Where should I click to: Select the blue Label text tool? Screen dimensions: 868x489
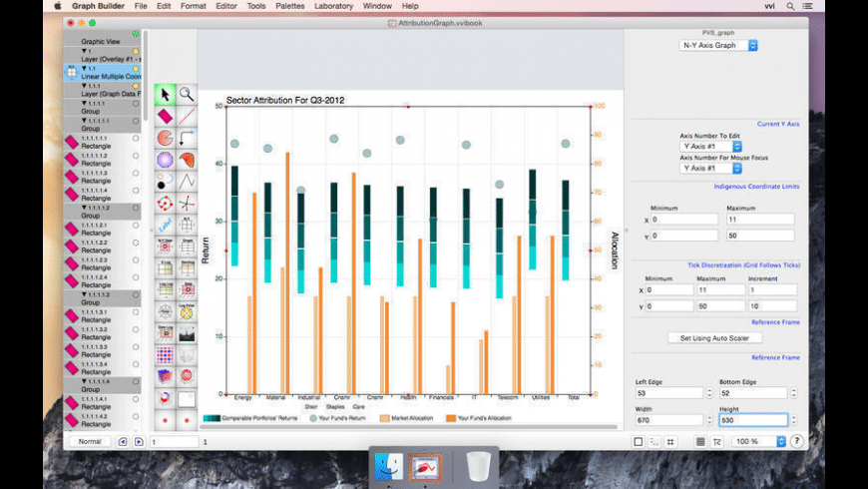click(x=165, y=225)
